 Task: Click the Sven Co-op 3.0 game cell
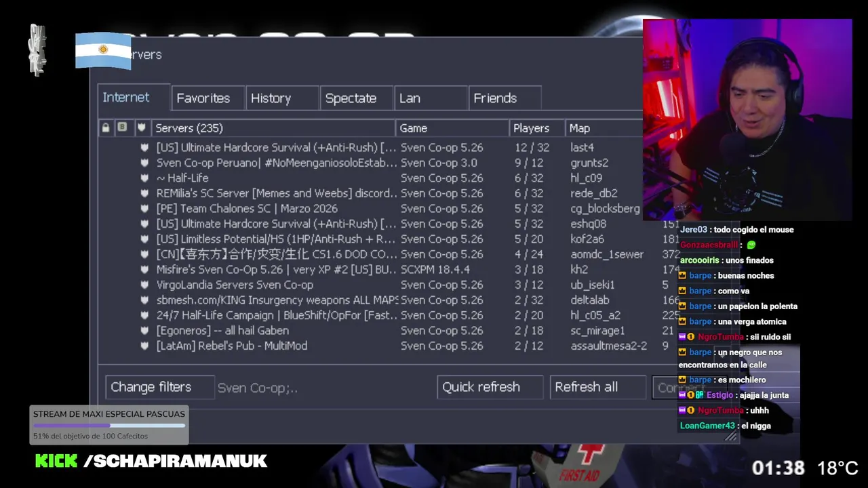(x=439, y=163)
